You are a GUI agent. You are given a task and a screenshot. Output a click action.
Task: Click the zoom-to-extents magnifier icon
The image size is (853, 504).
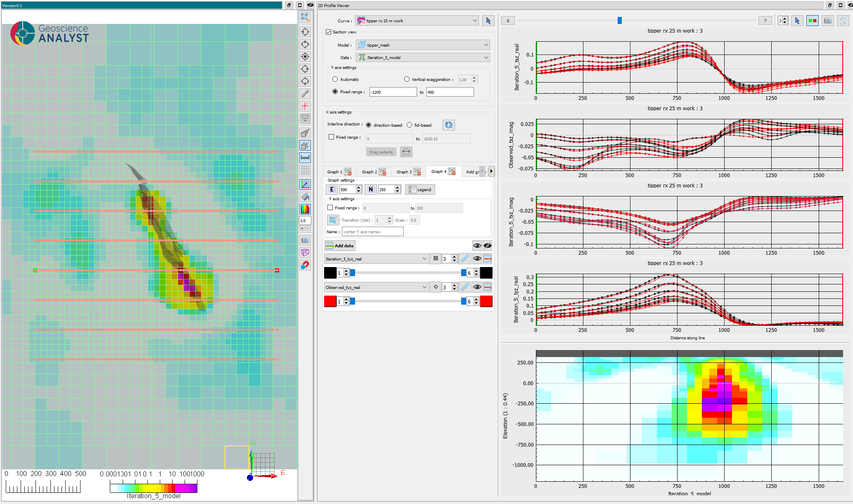click(305, 17)
